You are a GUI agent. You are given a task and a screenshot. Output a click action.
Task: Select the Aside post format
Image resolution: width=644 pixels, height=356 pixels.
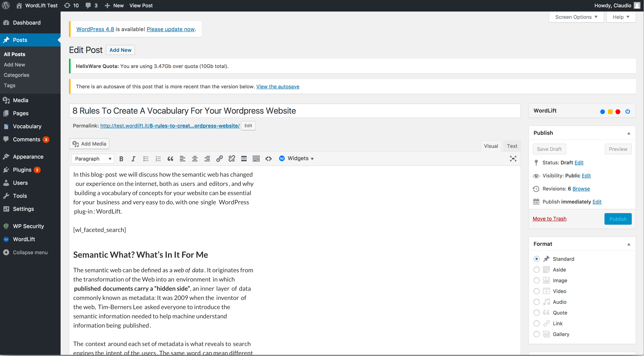(x=536, y=270)
